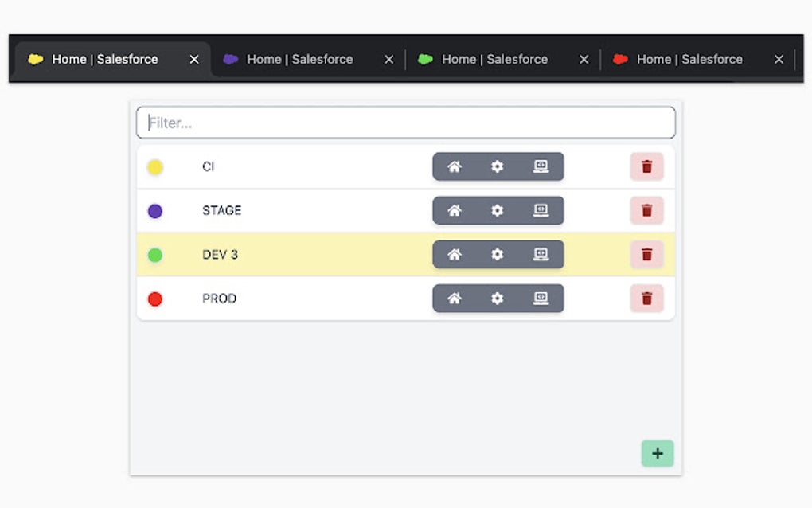812x508 pixels.
Task: Switch to the purple Salesforce tab
Action: (x=299, y=59)
